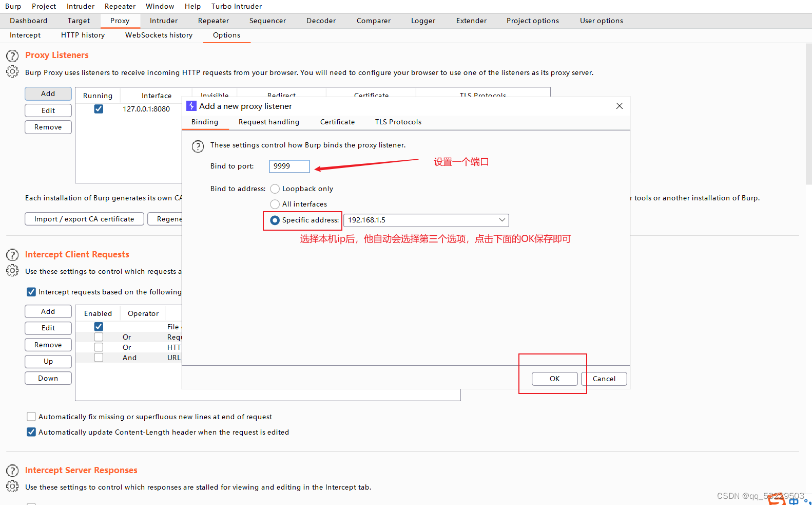Open the Window menu

160,6
